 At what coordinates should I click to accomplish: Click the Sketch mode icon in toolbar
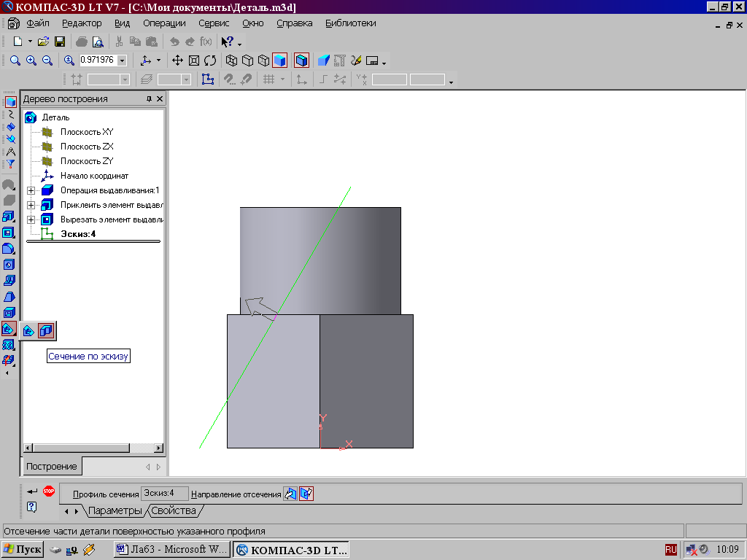[x=207, y=79]
